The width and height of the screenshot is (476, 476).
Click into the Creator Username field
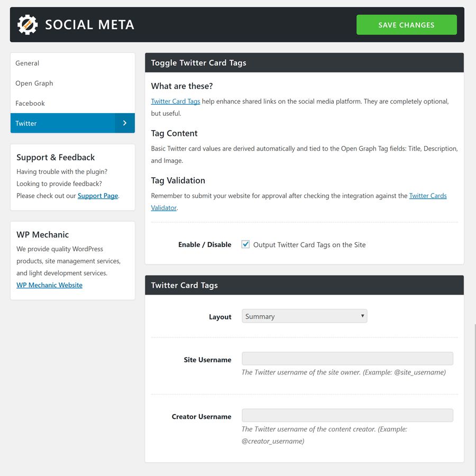point(347,415)
